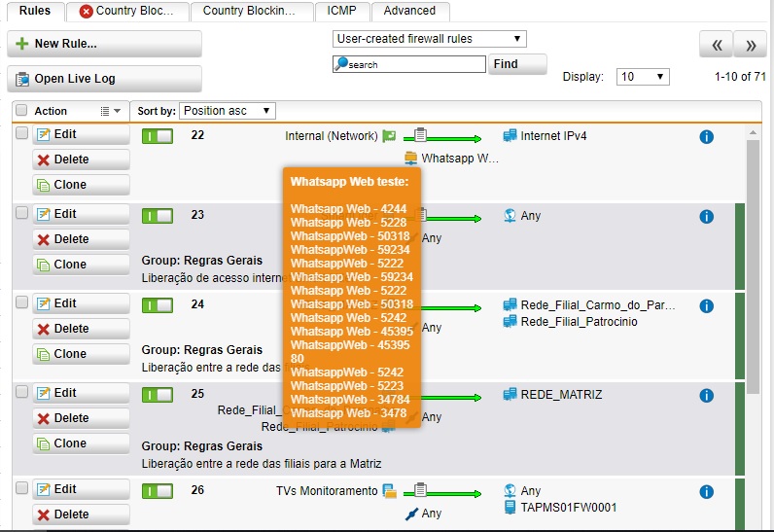Go to previous page with double left arrow
This screenshot has width=774, height=532.
coord(717,46)
